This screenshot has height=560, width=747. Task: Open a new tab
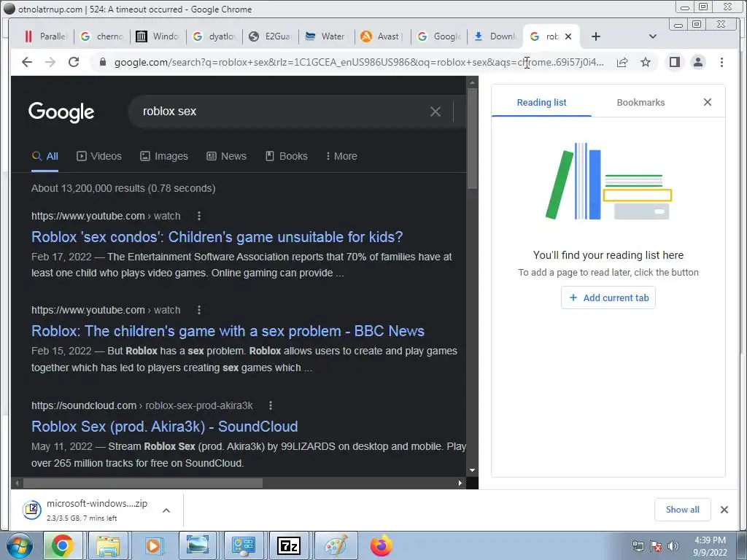[x=595, y=36]
